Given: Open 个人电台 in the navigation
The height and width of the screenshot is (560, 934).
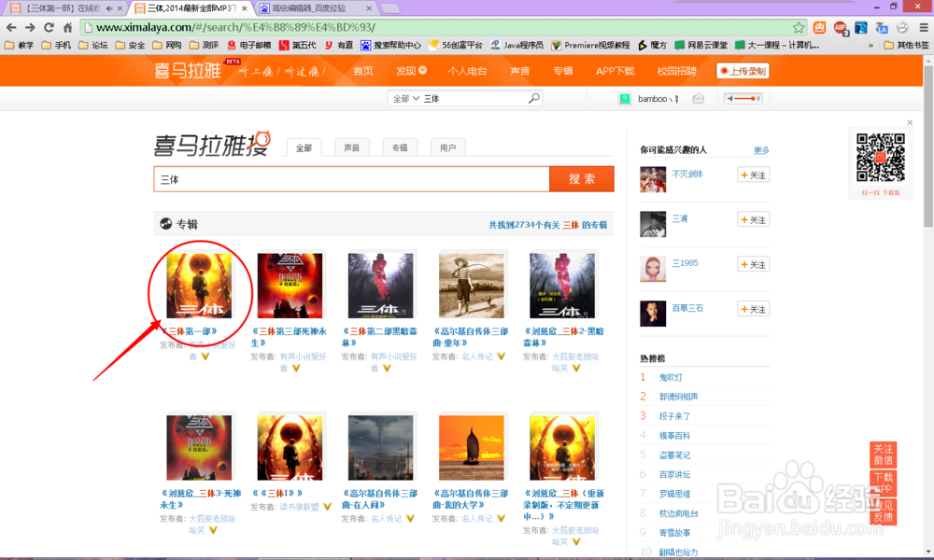Looking at the screenshot, I should click(x=467, y=71).
